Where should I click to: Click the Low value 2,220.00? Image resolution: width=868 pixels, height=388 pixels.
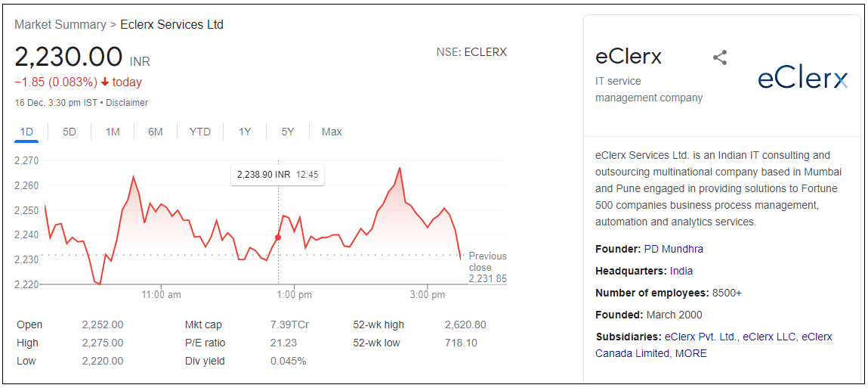[x=103, y=362]
